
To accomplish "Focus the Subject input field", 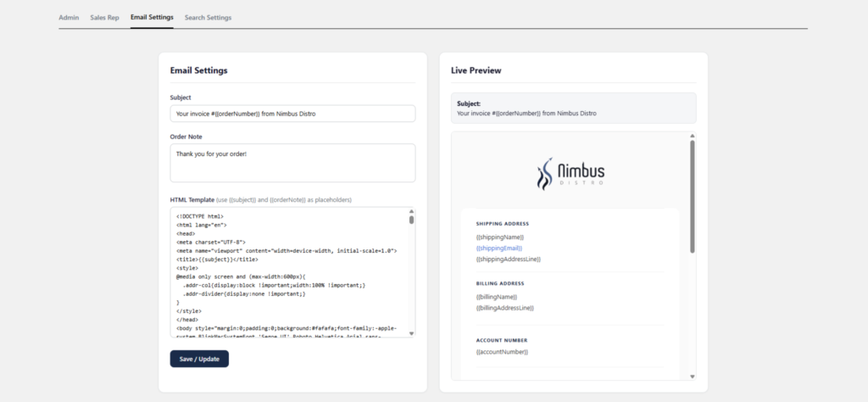I will point(292,114).
